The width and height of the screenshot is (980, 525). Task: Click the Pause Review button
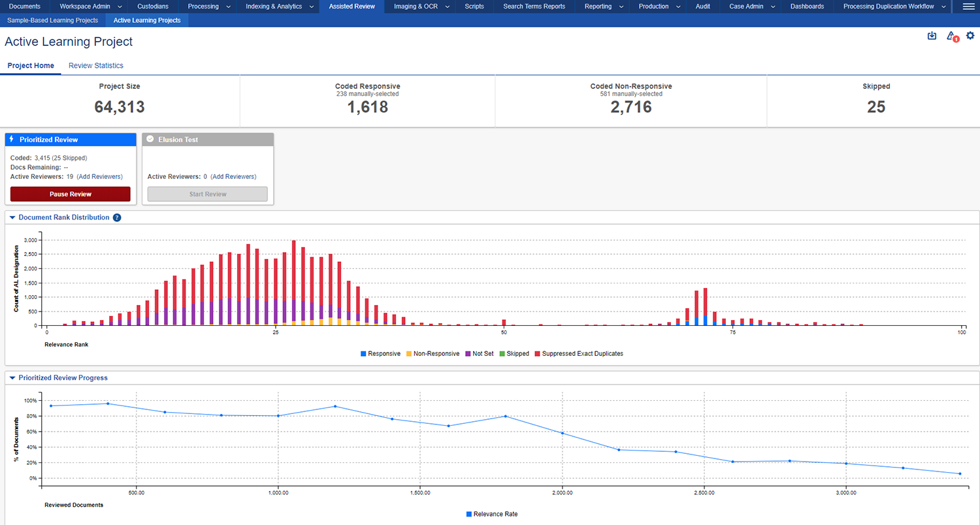(x=70, y=194)
